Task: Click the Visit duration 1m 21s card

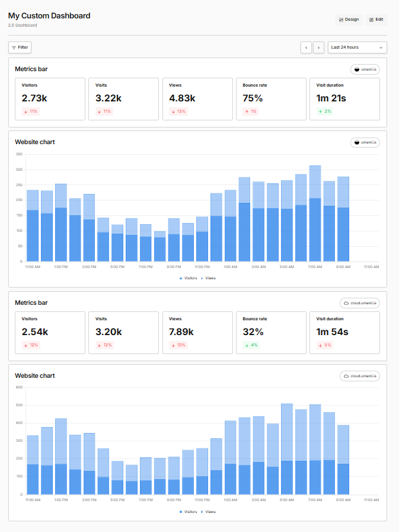Action: (344, 99)
